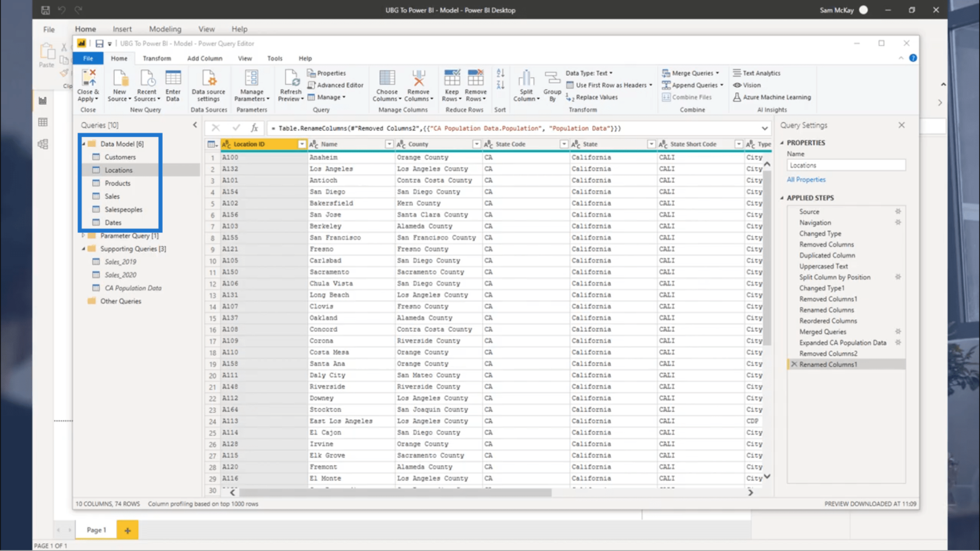Open the Add Column ribbon tab
This screenshot has width=980, height=551.
tap(205, 58)
